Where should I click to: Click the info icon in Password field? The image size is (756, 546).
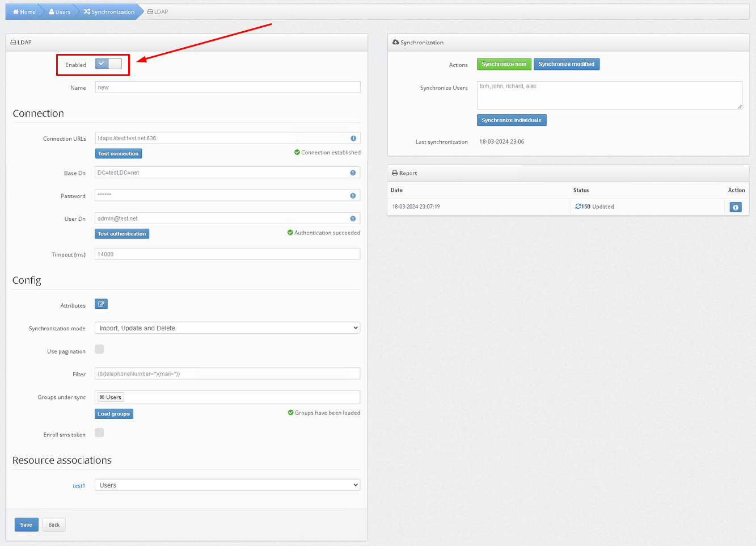coord(353,196)
